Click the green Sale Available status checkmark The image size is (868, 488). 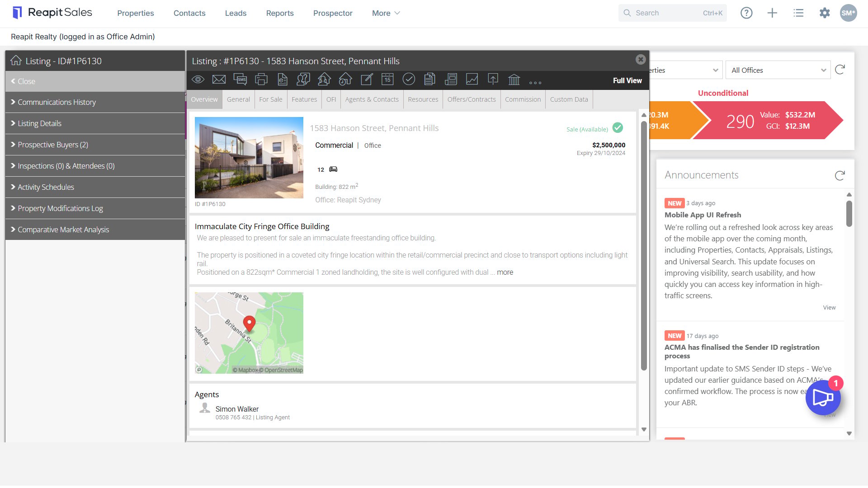pyautogui.click(x=618, y=128)
